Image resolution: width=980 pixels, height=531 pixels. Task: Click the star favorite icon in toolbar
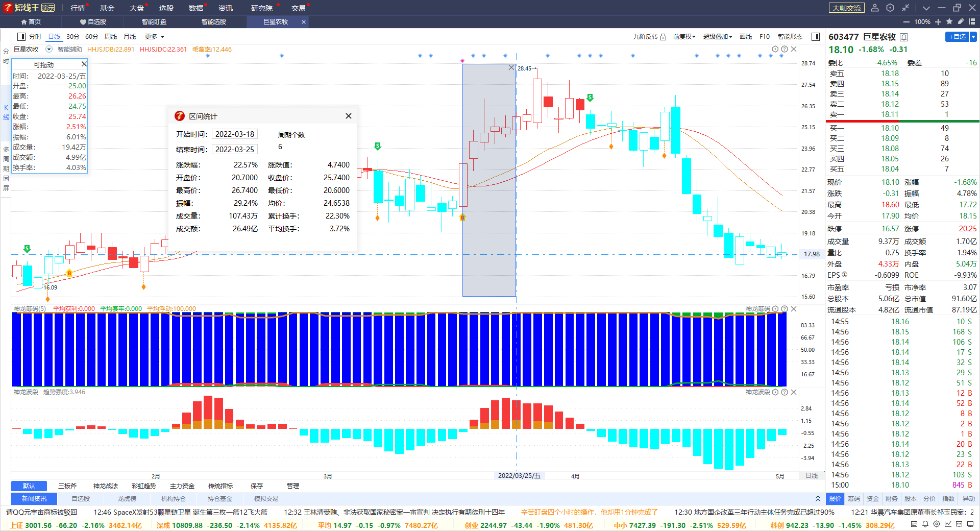point(949,21)
